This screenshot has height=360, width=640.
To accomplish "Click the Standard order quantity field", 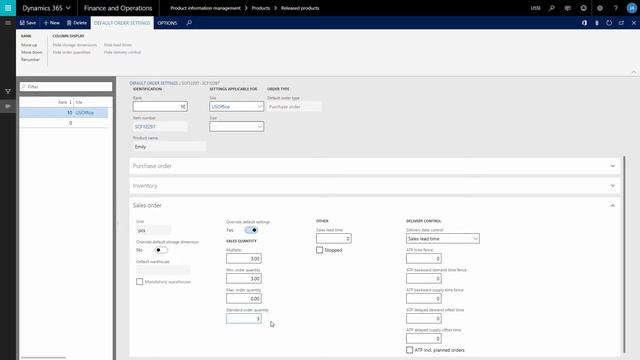I will click(x=244, y=318).
